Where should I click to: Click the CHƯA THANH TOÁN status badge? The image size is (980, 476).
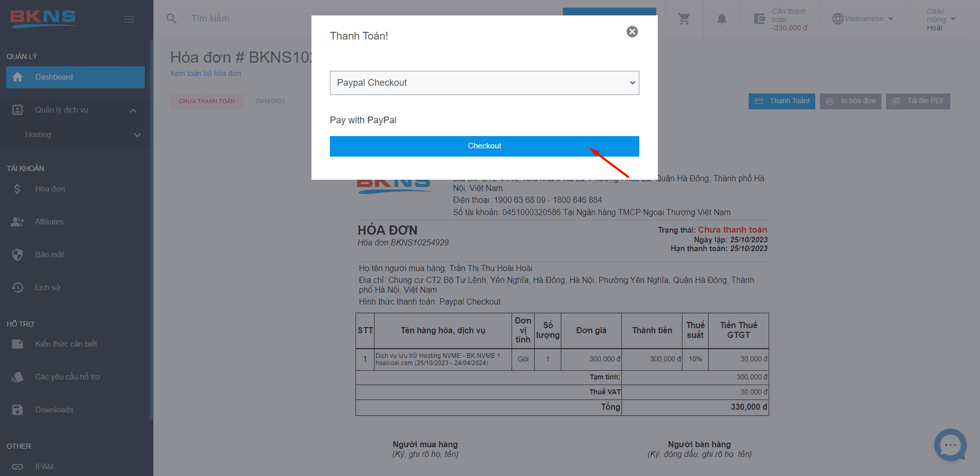(207, 101)
